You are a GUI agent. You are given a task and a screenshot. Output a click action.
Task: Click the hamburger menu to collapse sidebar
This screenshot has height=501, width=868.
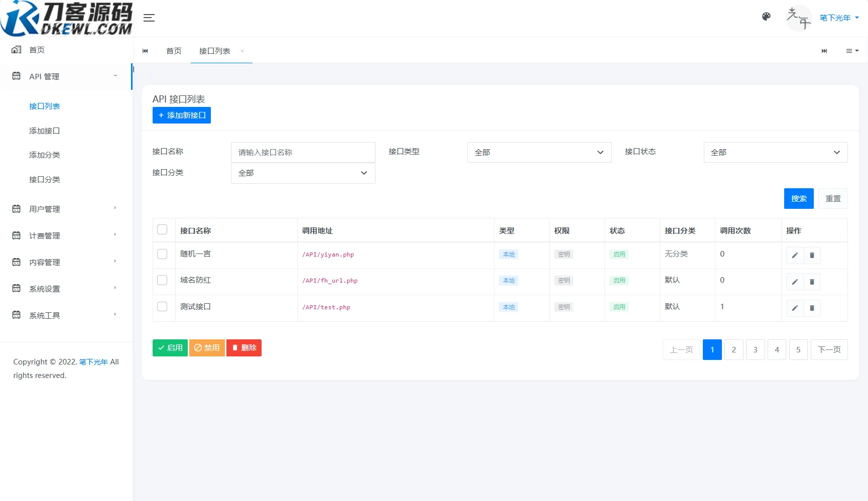pyautogui.click(x=149, y=18)
